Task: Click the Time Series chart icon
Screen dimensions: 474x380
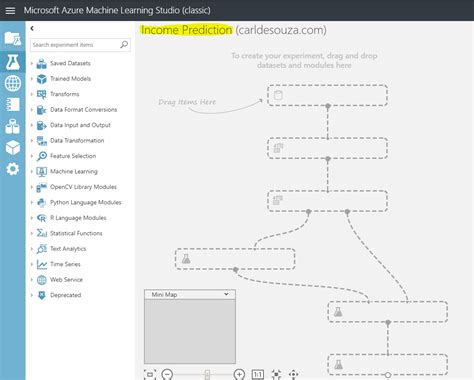Action: pos(41,264)
